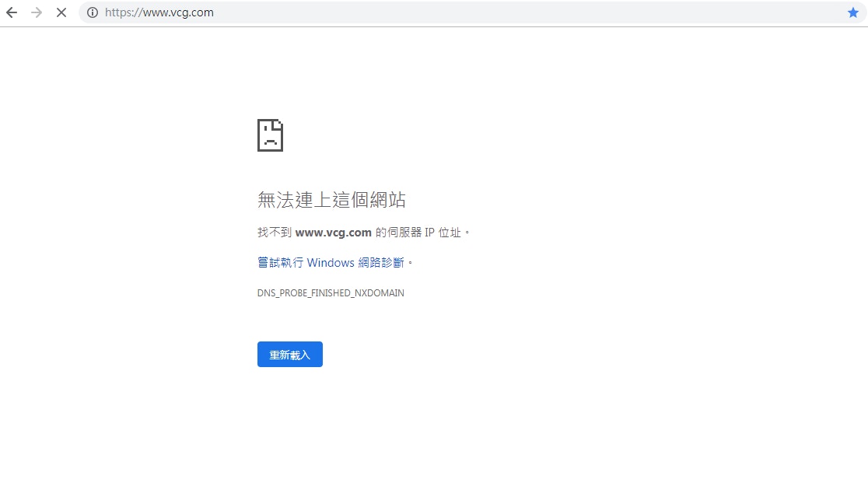868x497 pixels.
Task: Click the DNS_PROBE_FINISHED_NXDOMAIN error code
Action: [x=331, y=292]
